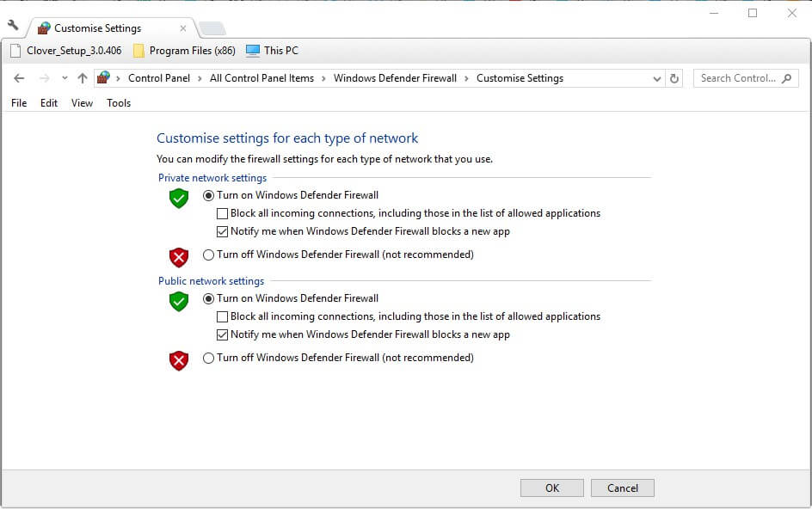Open the Tools menu
This screenshot has width=812, height=509.
click(x=119, y=103)
